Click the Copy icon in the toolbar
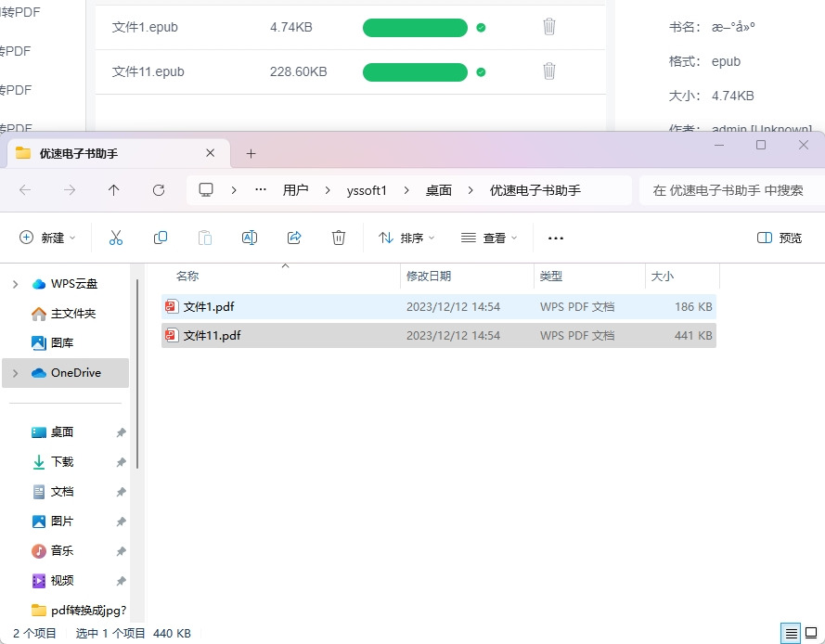Screen dimensions: 825x644 tap(160, 238)
